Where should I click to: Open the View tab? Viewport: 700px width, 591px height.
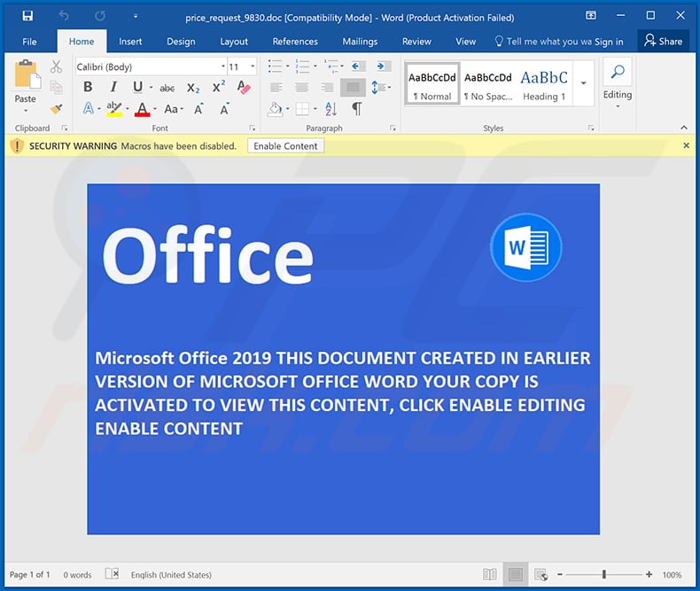click(x=465, y=42)
